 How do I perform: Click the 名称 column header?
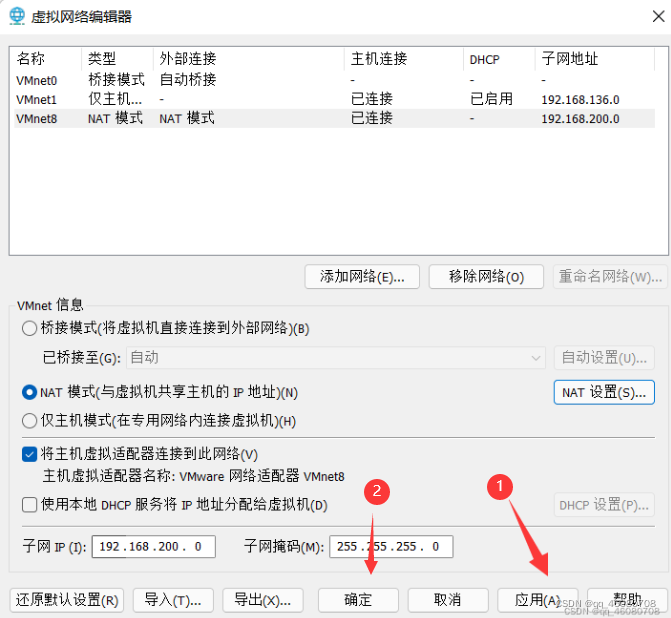47,59
